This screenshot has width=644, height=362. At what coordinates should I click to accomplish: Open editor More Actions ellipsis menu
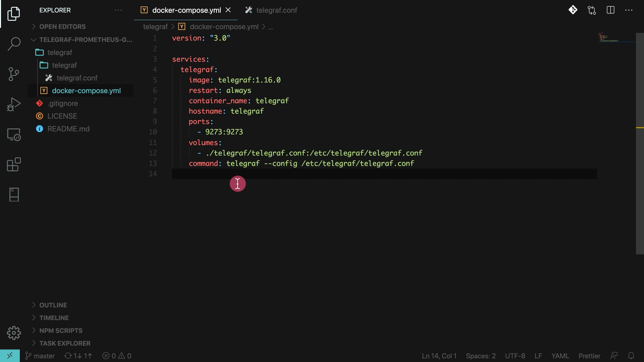point(629,10)
